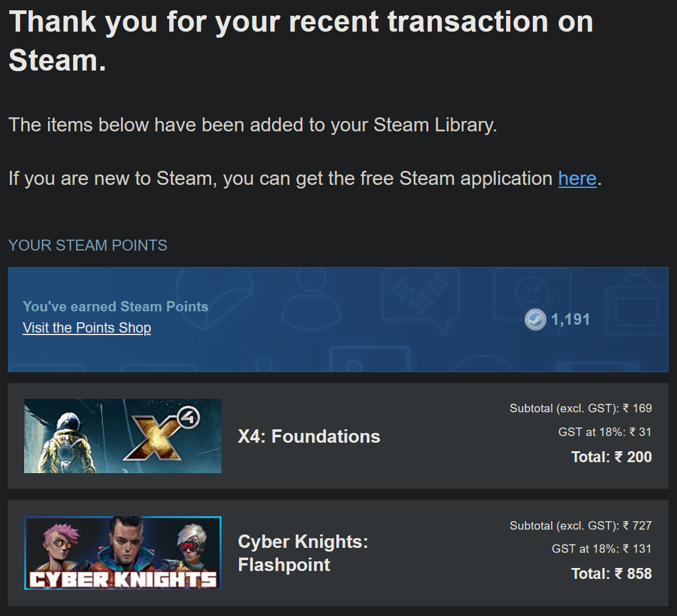
Task: Open the "here" Steam application link
Action: (x=577, y=179)
